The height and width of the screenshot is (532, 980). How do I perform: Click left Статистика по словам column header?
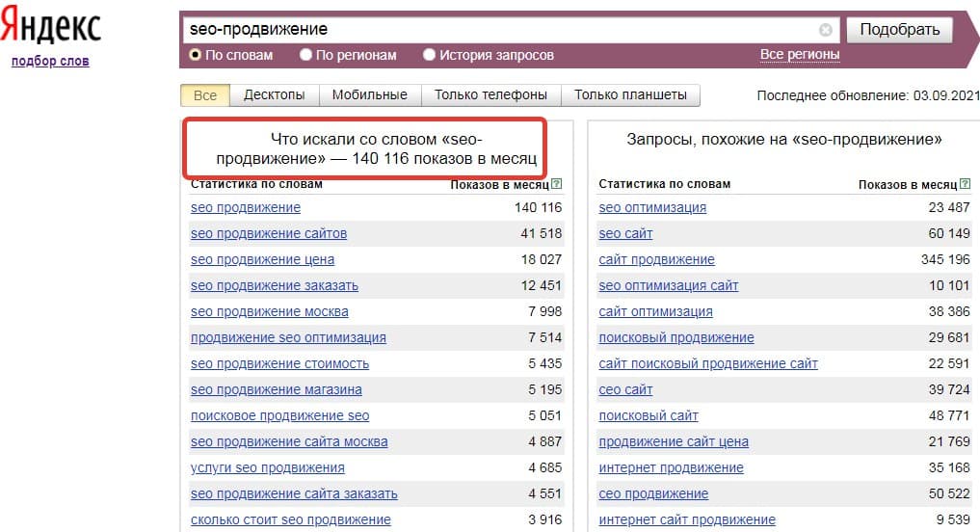click(257, 184)
